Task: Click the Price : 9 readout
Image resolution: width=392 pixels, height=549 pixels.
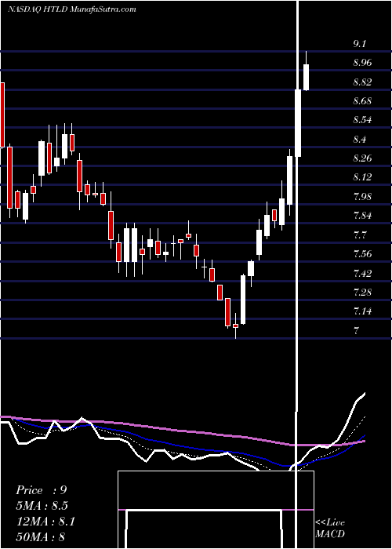Action: coord(42,490)
